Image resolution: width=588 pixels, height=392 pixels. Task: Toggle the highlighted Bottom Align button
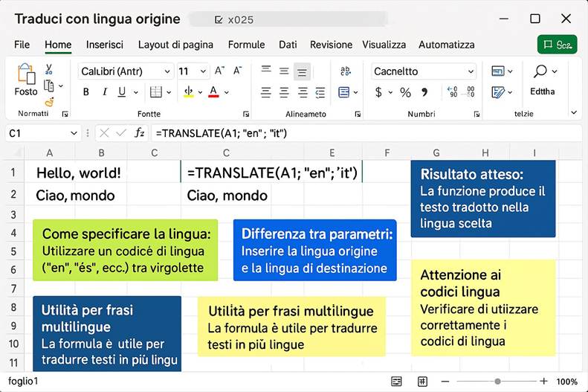[x=302, y=71]
